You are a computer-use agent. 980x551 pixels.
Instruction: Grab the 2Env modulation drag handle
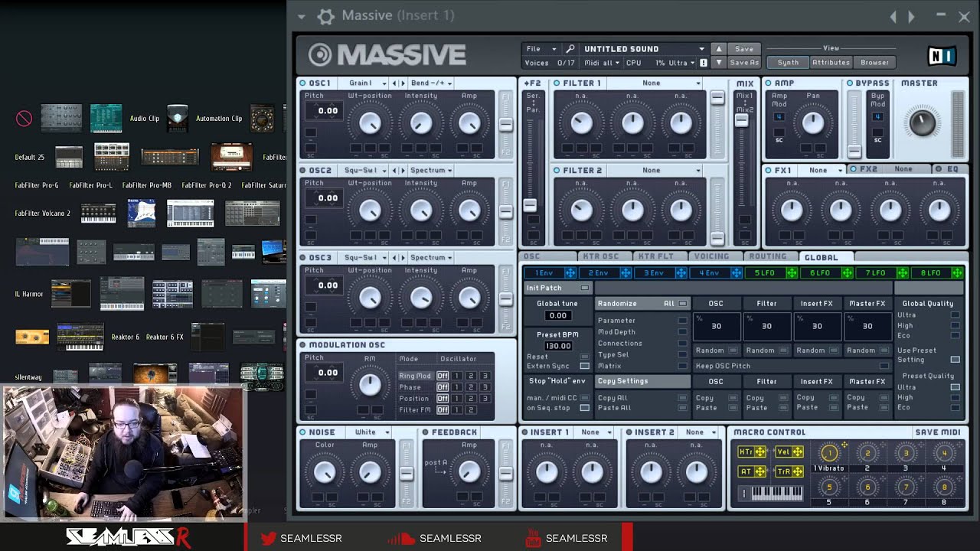coord(626,273)
